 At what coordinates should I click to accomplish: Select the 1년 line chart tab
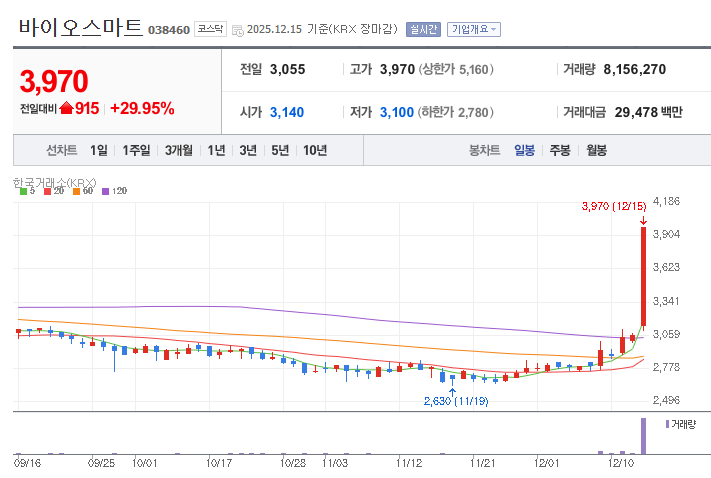click(216, 150)
